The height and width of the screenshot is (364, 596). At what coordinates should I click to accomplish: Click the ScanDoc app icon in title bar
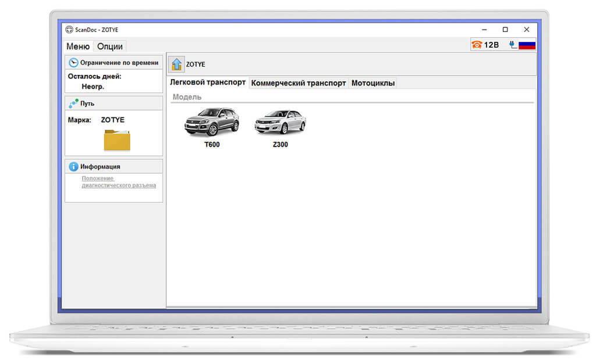(69, 30)
